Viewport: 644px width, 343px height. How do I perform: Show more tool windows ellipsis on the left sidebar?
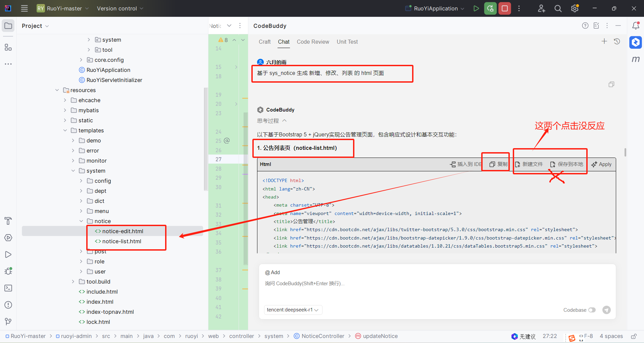pyautogui.click(x=8, y=64)
